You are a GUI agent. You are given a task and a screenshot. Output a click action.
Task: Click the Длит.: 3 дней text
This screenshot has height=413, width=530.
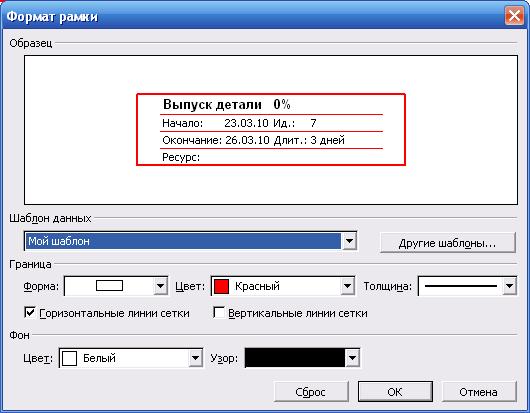click(x=309, y=140)
